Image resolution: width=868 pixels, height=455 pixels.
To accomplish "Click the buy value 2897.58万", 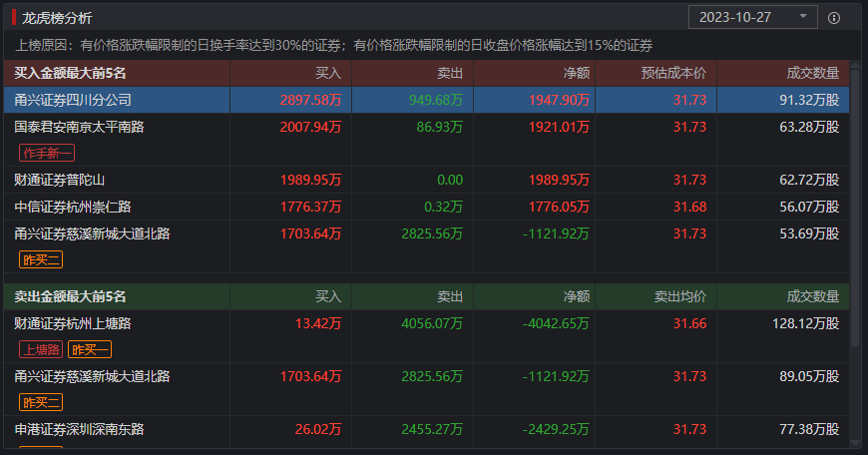I will pos(310,100).
